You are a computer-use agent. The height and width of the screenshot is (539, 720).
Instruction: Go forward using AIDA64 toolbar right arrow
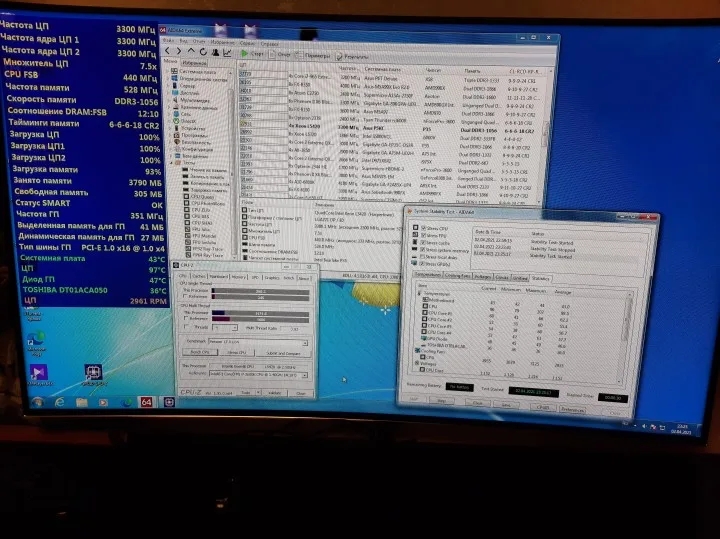point(179,51)
